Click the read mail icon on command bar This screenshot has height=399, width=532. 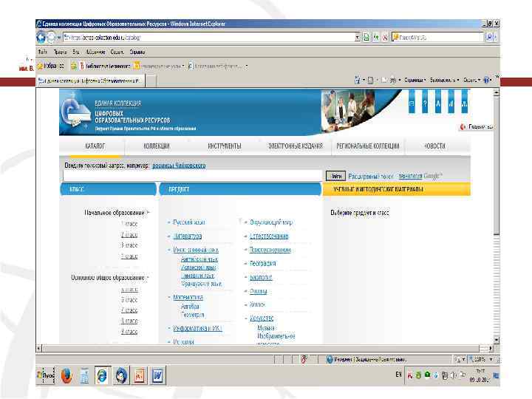point(384,80)
